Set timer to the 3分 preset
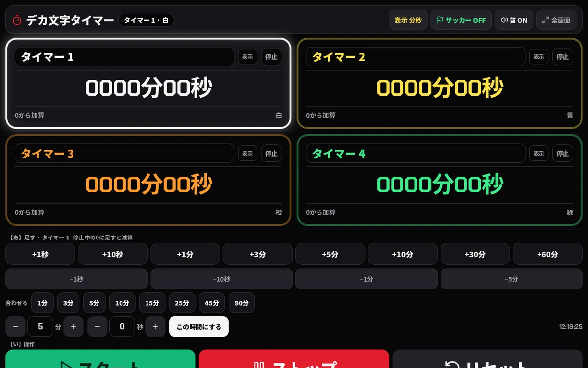 tap(68, 303)
